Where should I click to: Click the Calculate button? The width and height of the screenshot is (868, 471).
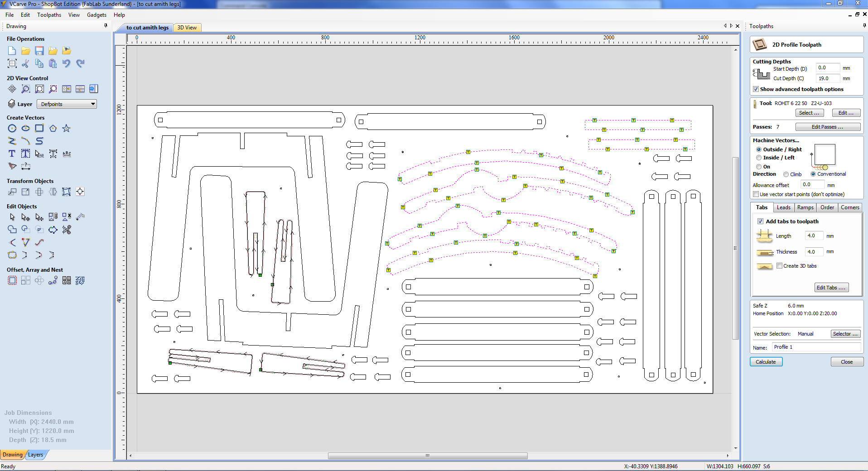click(x=766, y=362)
